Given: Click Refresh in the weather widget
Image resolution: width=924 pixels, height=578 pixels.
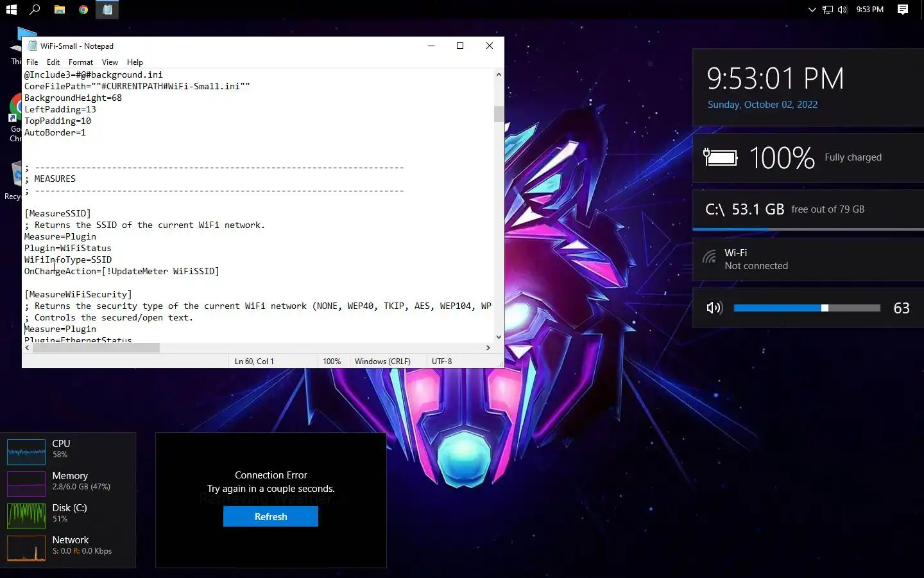Looking at the screenshot, I should pyautogui.click(x=271, y=516).
